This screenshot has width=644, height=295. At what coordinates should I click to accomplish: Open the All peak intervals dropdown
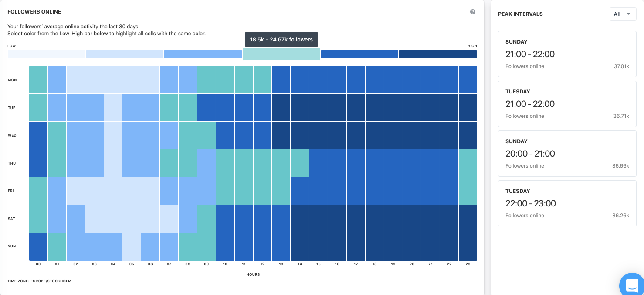tap(623, 14)
